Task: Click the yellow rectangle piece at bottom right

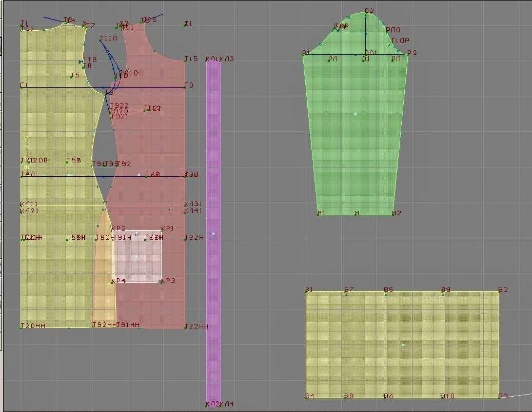Action: coord(402,344)
